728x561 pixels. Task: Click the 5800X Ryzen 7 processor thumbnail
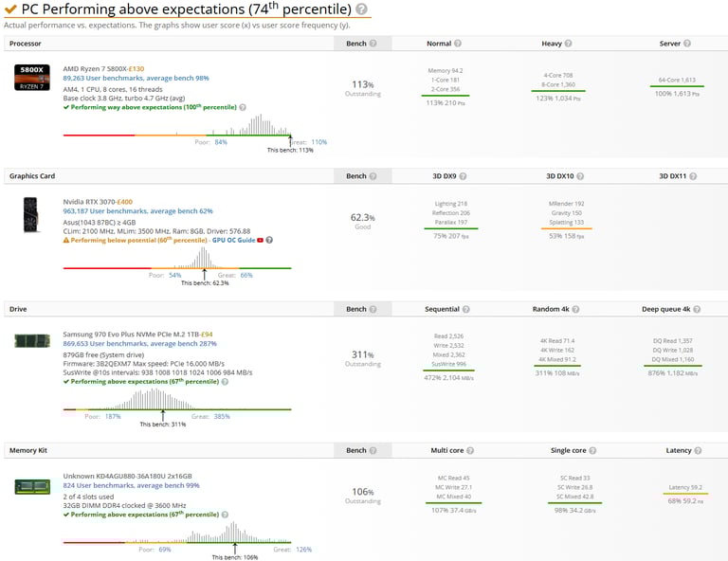click(x=31, y=77)
